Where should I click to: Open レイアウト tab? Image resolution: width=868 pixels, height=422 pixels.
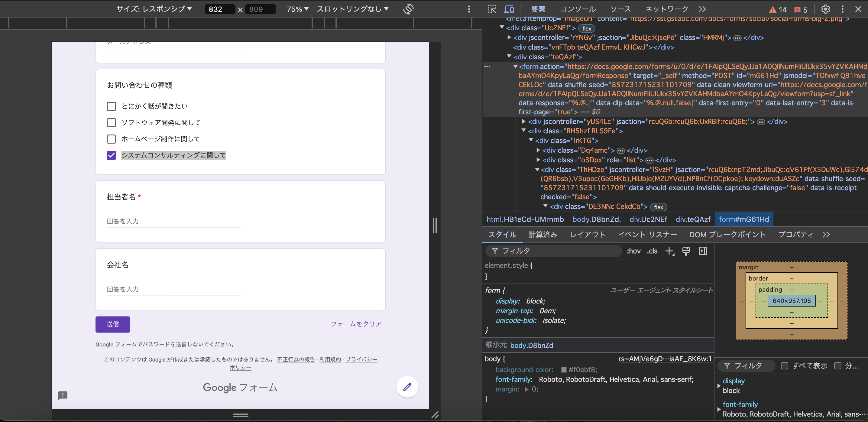[588, 235]
